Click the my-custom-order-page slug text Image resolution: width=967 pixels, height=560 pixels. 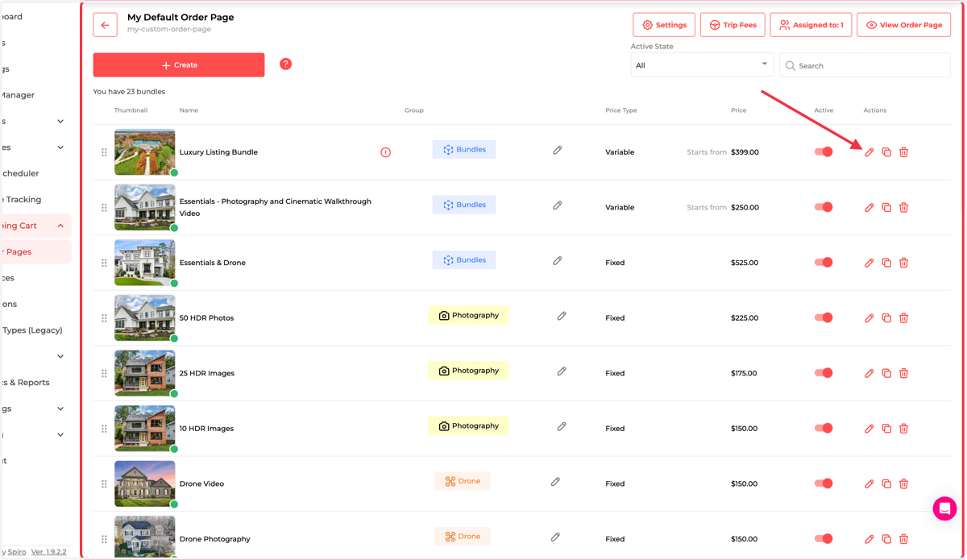[x=169, y=29]
